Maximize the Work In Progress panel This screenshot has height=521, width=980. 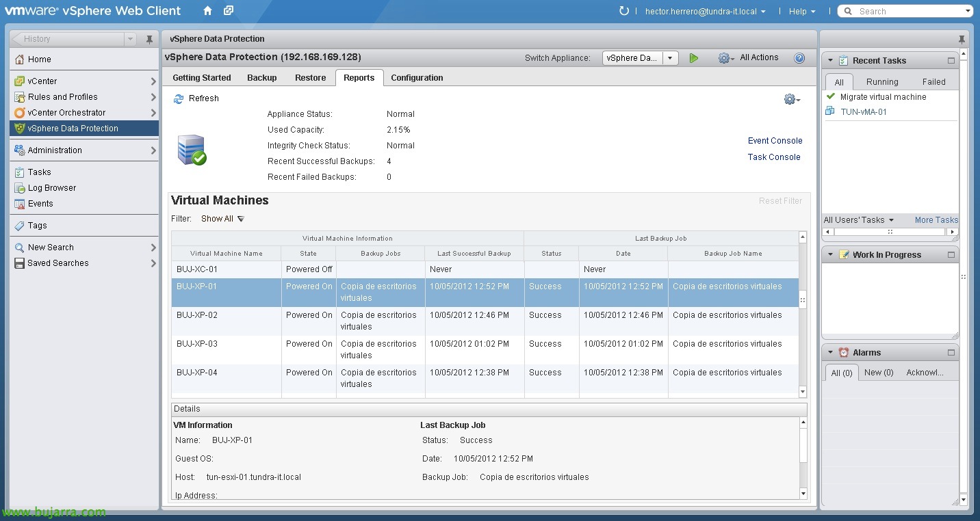pyautogui.click(x=951, y=255)
